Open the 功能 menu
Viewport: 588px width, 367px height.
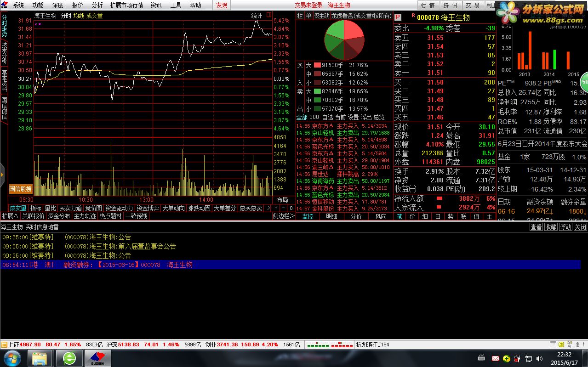pyautogui.click(x=38, y=6)
